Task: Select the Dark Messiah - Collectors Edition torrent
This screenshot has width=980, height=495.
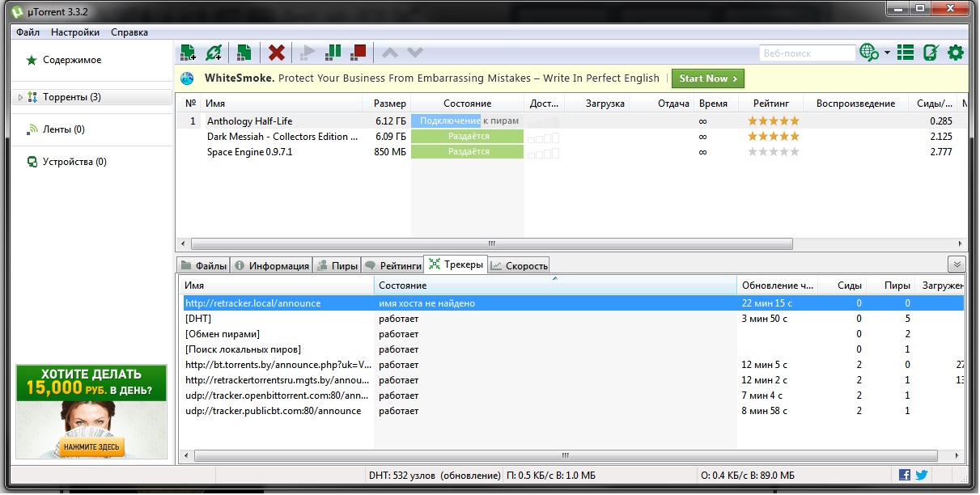Action: tap(282, 136)
